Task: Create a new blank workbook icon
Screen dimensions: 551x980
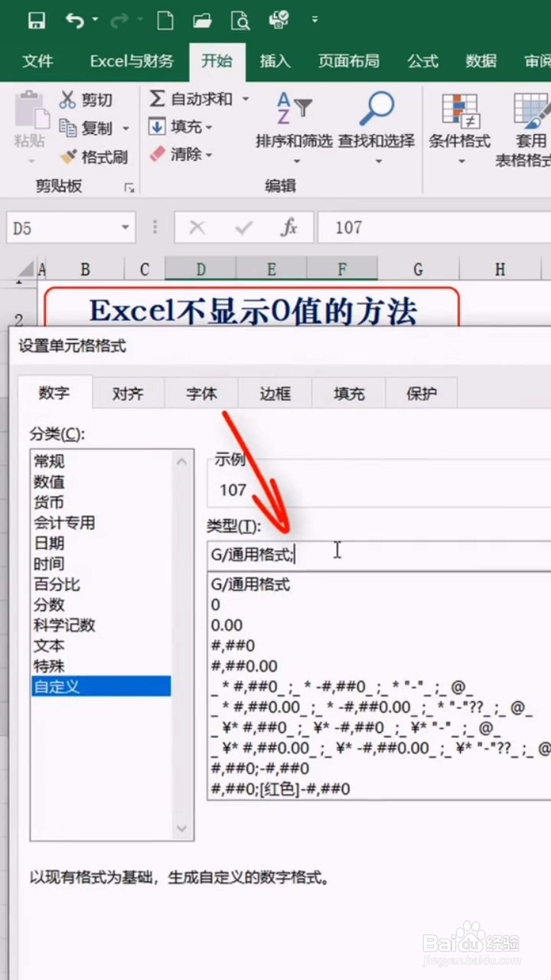Action: (165, 21)
